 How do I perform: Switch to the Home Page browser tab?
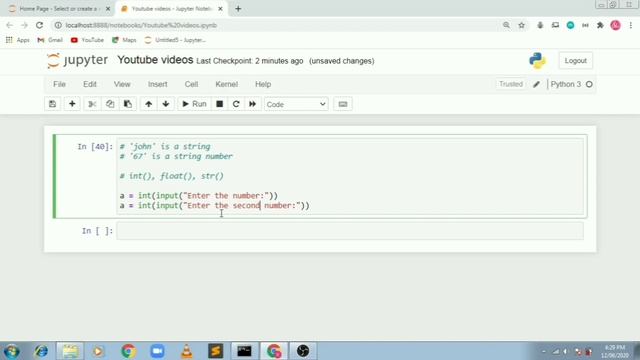coord(59,9)
